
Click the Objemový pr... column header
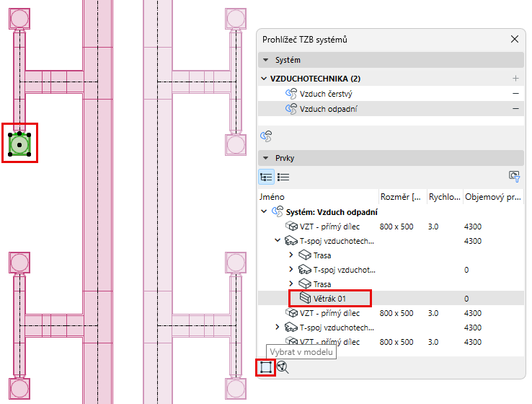[x=493, y=197]
